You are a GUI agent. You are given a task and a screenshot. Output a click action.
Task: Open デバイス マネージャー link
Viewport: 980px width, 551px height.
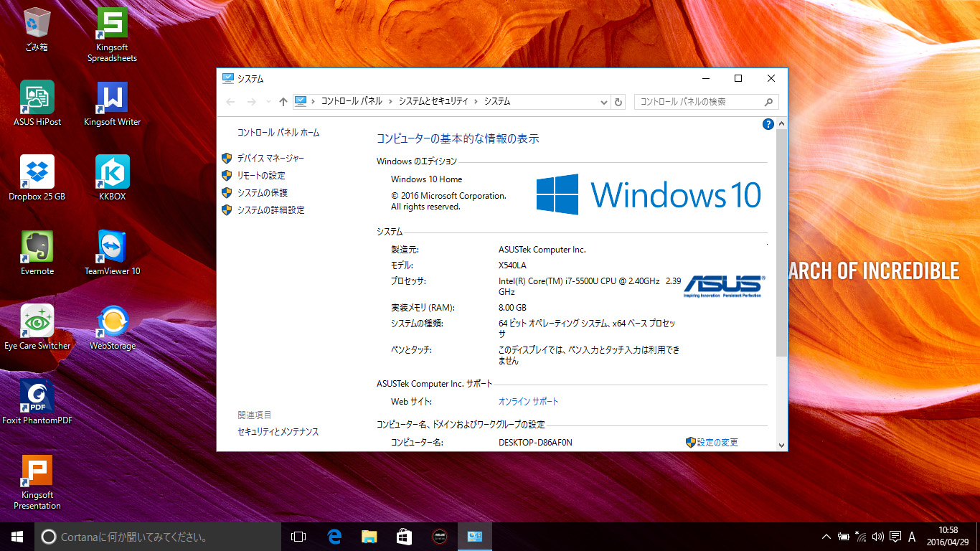(270, 159)
